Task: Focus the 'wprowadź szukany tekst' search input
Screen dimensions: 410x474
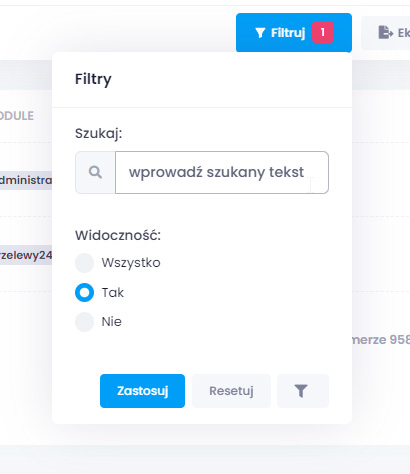Action: (x=222, y=172)
